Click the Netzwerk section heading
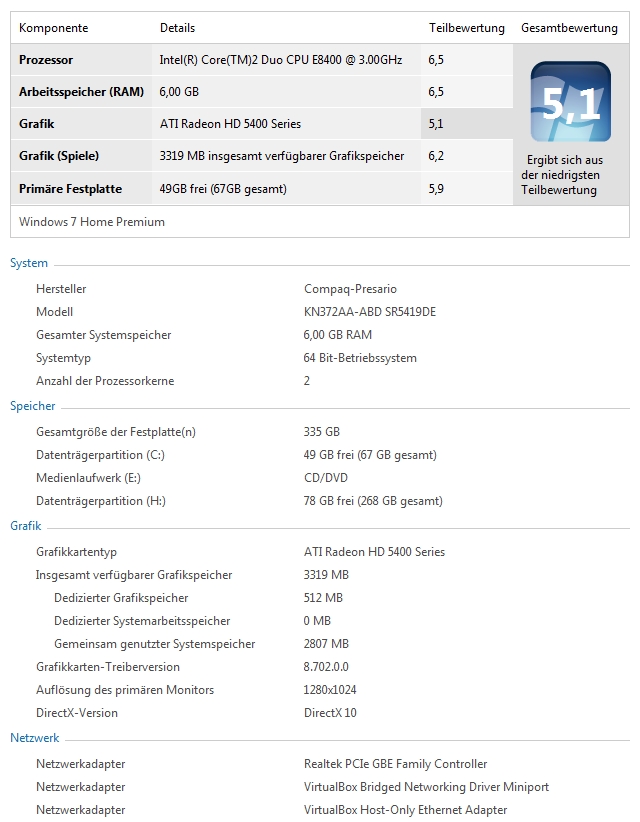Image resolution: width=640 pixels, height=822 pixels. 35,738
